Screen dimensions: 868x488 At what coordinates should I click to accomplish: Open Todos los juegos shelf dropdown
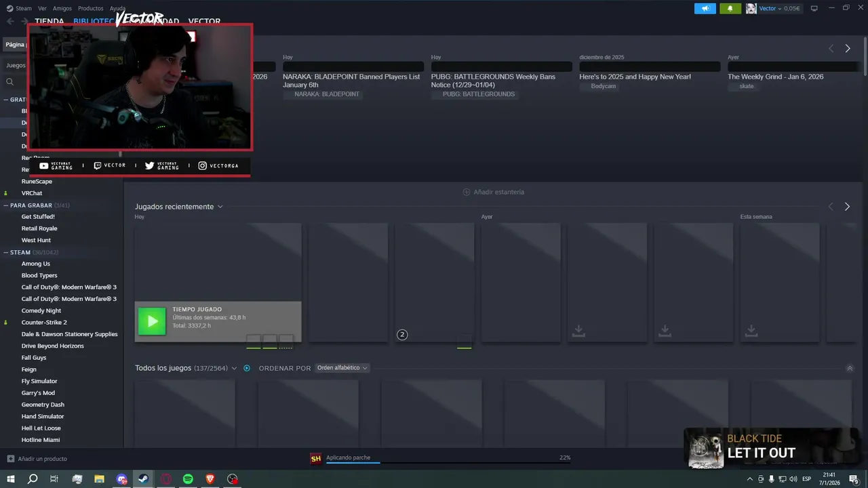pyautogui.click(x=234, y=368)
